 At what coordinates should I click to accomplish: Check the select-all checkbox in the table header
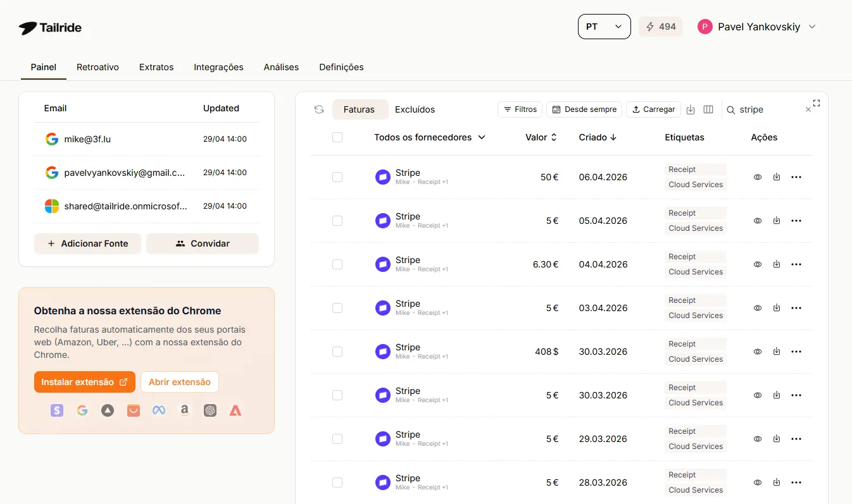[337, 137]
